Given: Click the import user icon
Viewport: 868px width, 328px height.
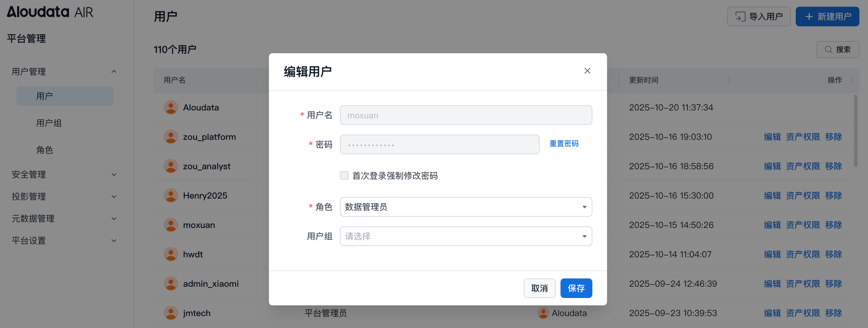Looking at the screenshot, I should tap(740, 17).
